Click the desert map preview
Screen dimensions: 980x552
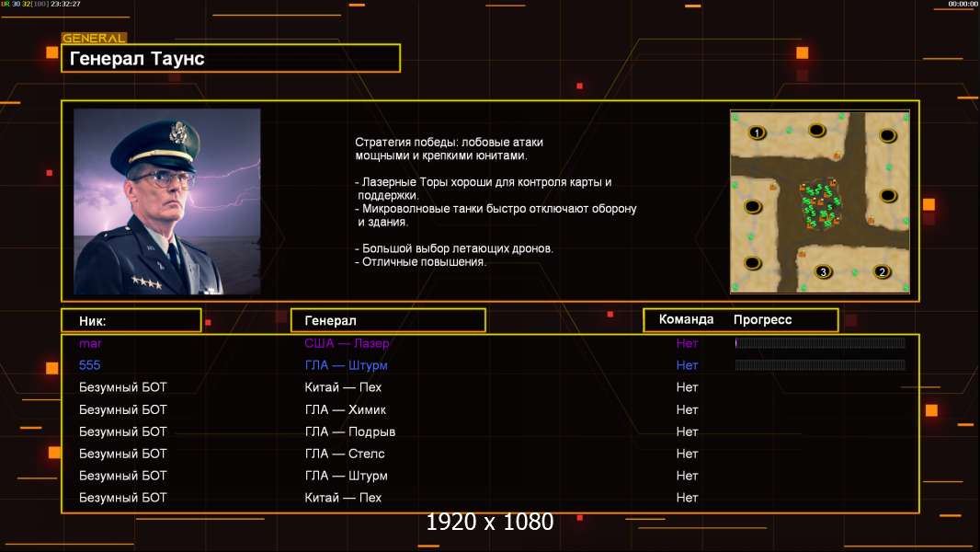(820, 201)
